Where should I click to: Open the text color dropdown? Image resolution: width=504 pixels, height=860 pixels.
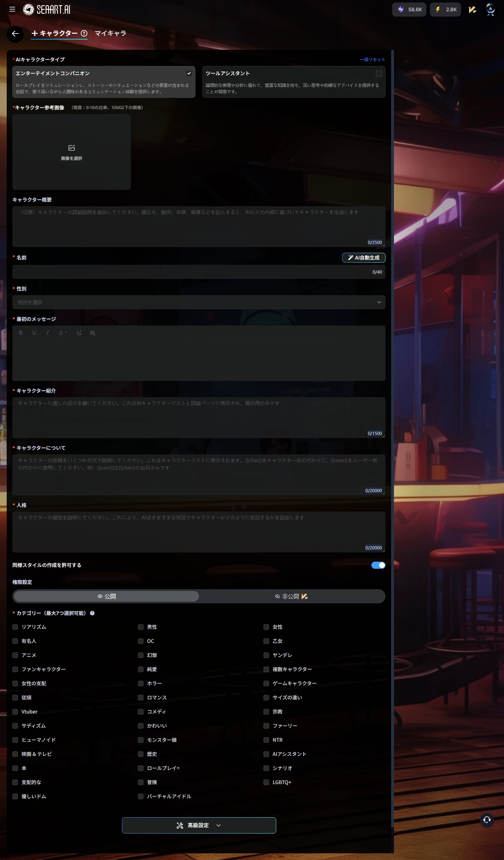click(63, 333)
